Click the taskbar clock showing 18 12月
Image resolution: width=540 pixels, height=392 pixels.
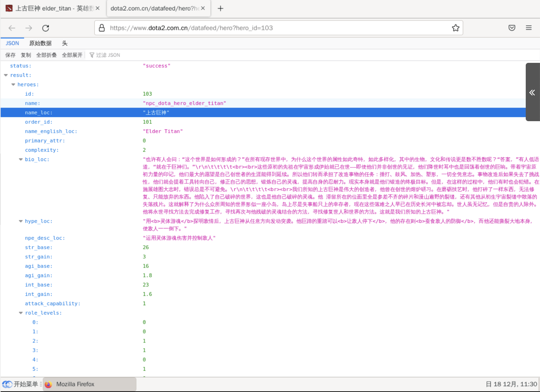click(x=511, y=384)
